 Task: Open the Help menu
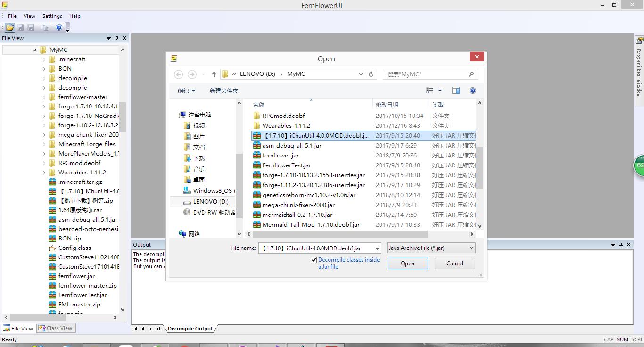point(75,16)
